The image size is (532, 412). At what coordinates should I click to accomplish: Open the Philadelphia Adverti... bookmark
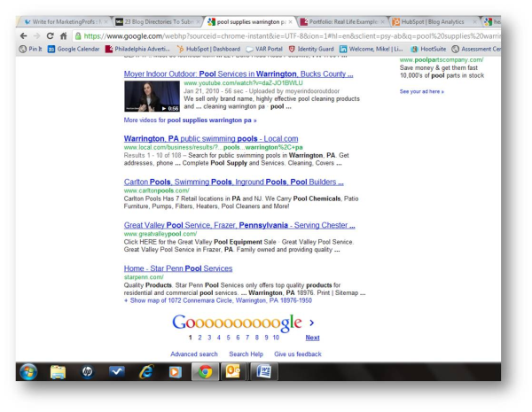pyautogui.click(x=137, y=49)
